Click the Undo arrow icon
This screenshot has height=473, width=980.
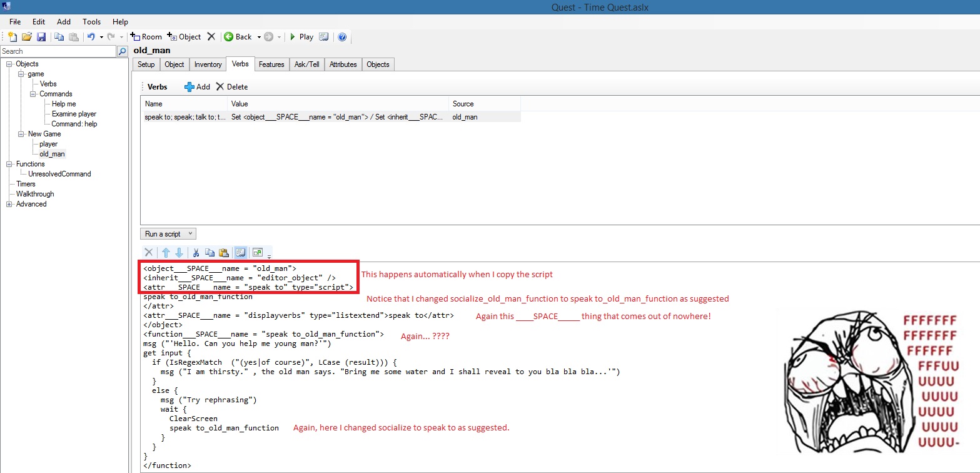coord(91,37)
